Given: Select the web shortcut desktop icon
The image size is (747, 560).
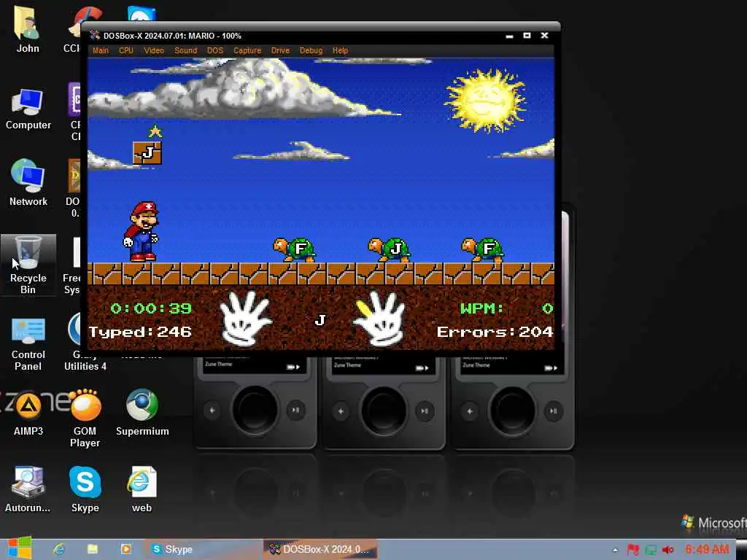Looking at the screenshot, I should point(142,489).
